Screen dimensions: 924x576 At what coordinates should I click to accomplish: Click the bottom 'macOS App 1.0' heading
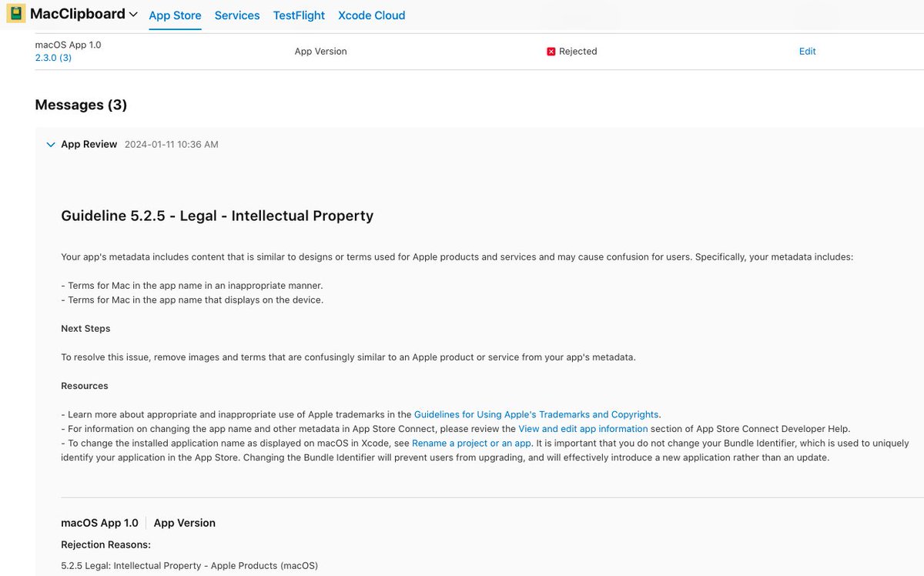coord(99,523)
